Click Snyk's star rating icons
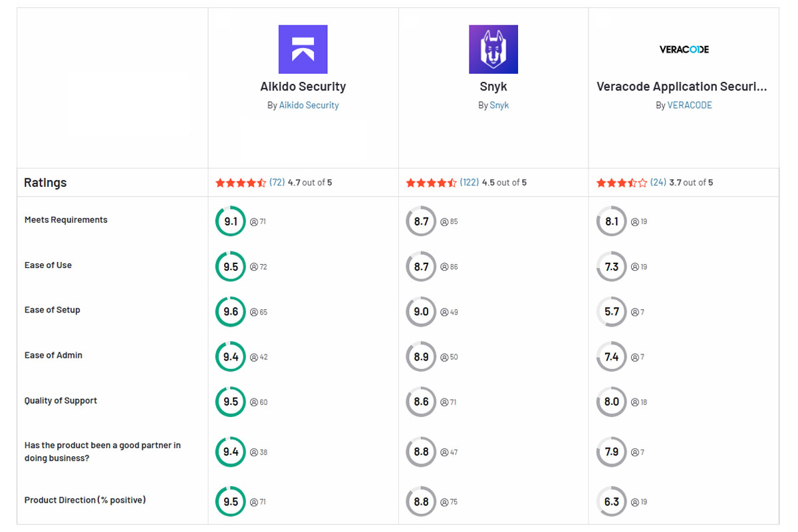This screenshot has width=798, height=532. 432,182
